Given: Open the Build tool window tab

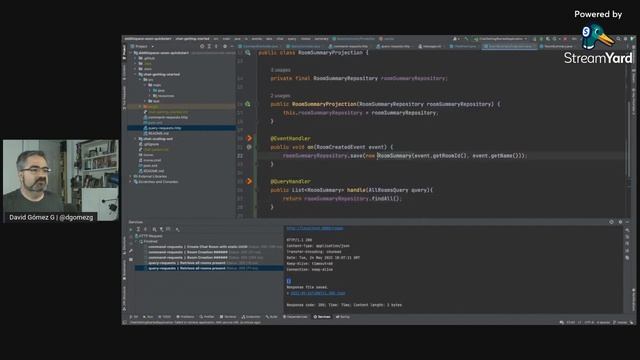Looking at the screenshot, I should 271,317.
